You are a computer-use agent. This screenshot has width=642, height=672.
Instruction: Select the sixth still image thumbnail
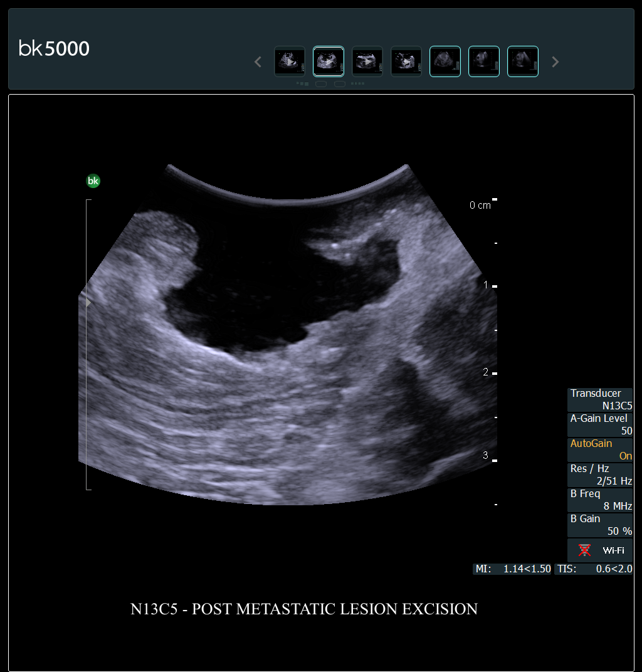(484, 61)
